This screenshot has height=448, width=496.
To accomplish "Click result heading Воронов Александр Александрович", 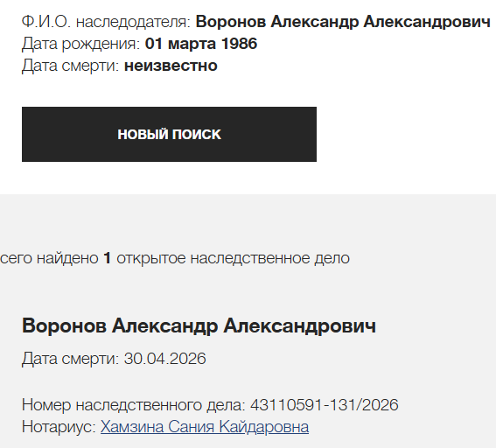I will click(199, 325).
